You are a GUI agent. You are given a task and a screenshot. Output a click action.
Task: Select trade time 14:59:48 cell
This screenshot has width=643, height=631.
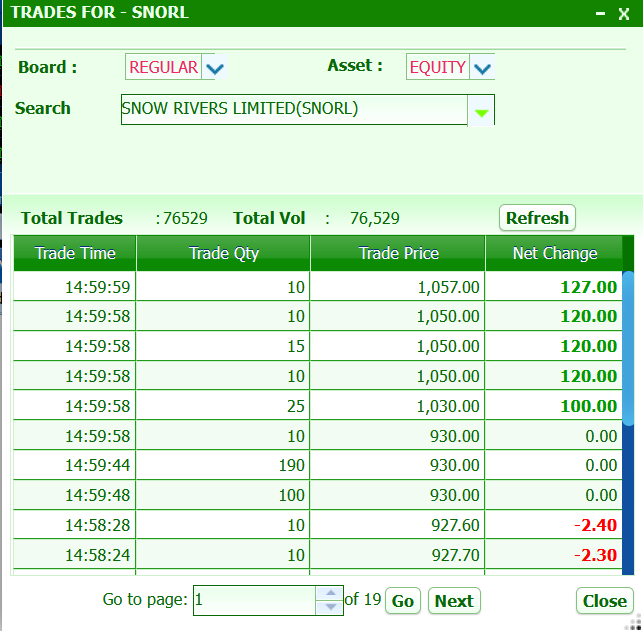coord(75,495)
